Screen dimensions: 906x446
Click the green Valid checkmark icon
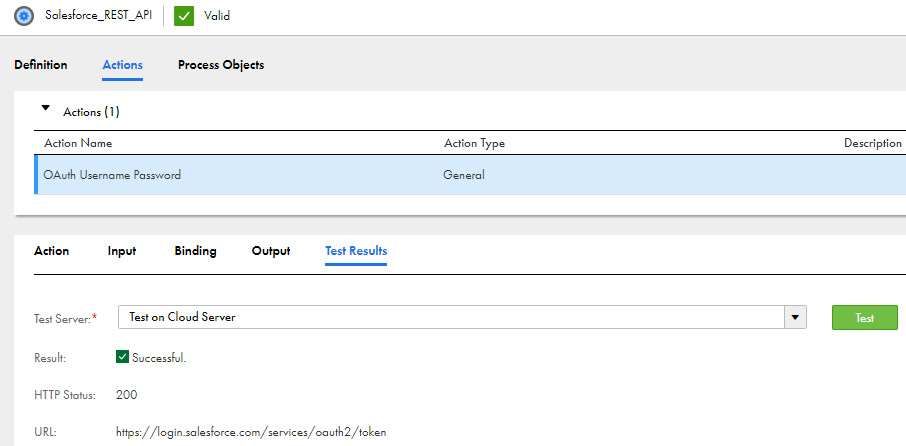[184, 16]
